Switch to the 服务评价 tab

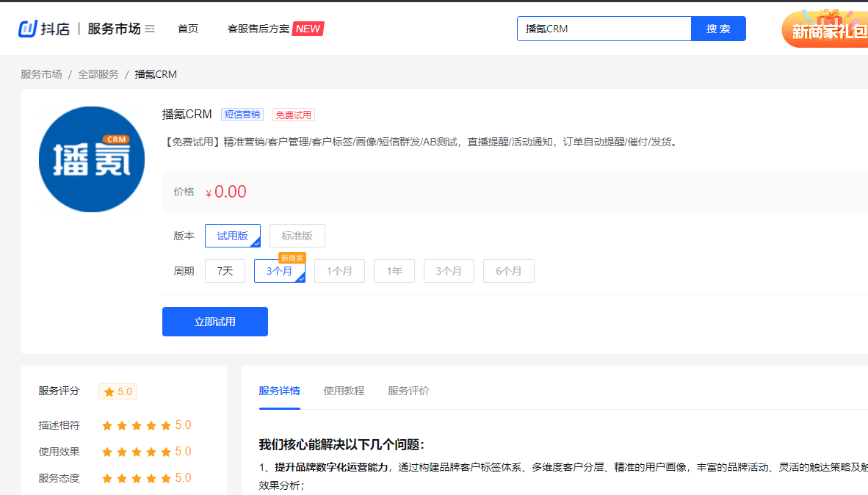point(408,391)
